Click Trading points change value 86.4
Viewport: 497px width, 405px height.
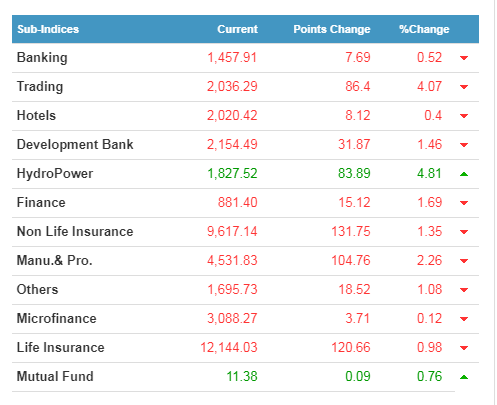[358, 86]
